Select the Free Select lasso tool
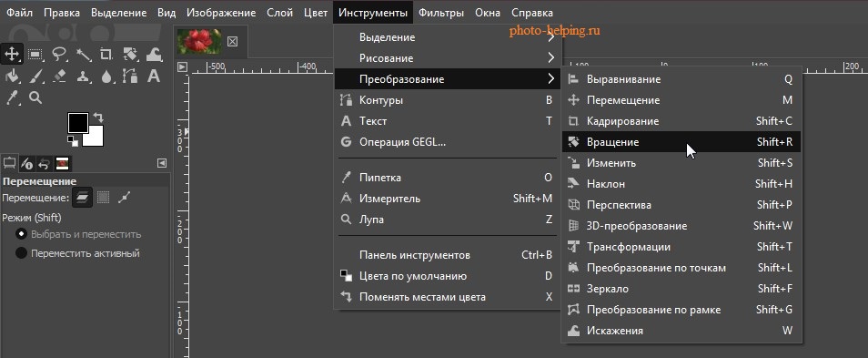868x358 pixels. coord(59,55)
